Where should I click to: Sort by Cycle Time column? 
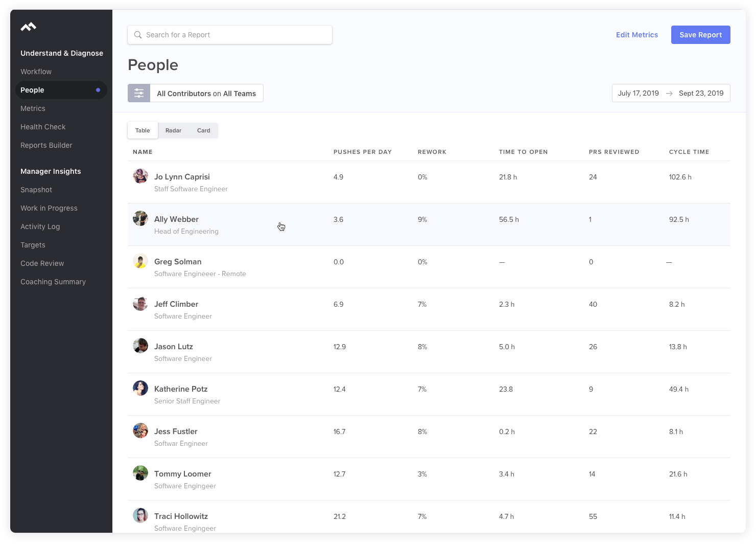689,152
